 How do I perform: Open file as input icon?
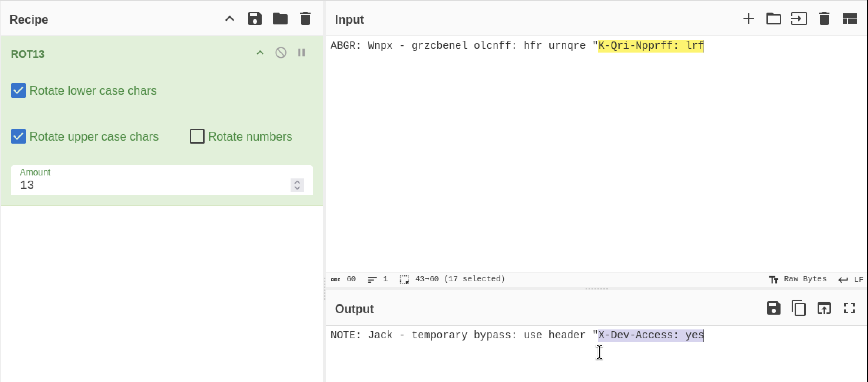point(799,19)
